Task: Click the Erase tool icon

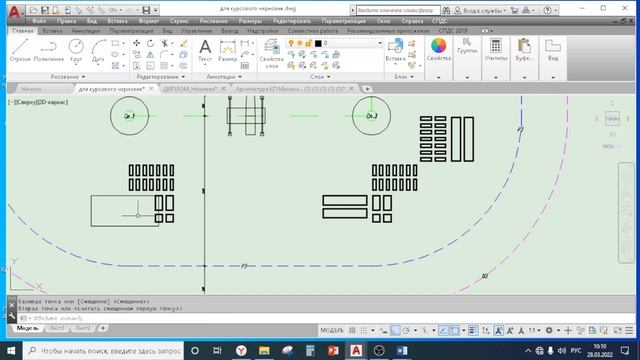Action: pos(184,43)
